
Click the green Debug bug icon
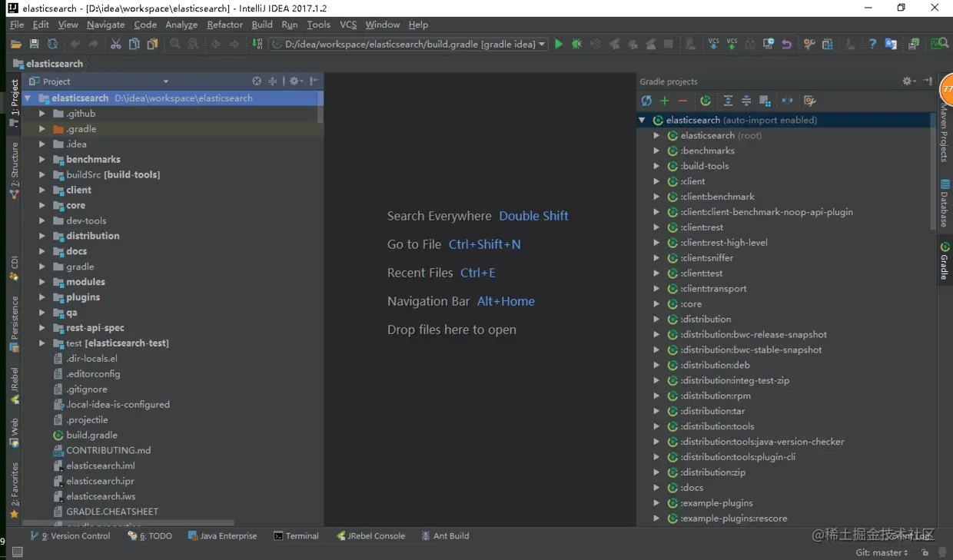tap(577, 45)
